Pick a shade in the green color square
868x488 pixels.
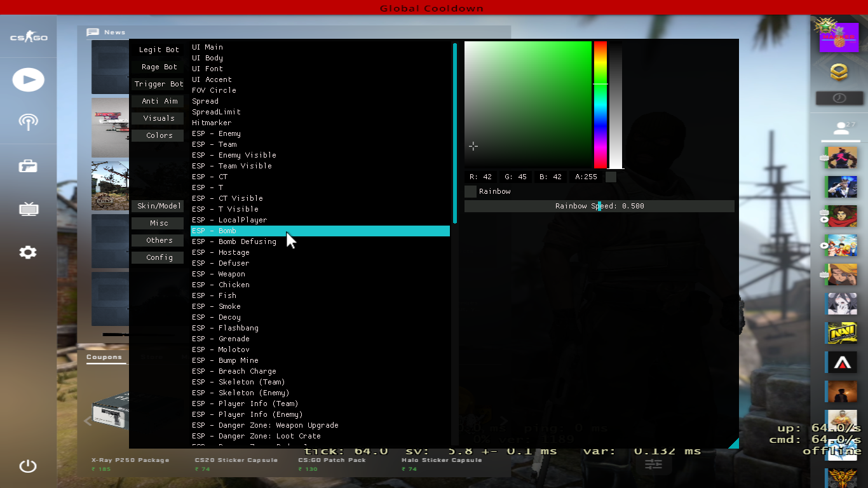click(x=528, y=105)
